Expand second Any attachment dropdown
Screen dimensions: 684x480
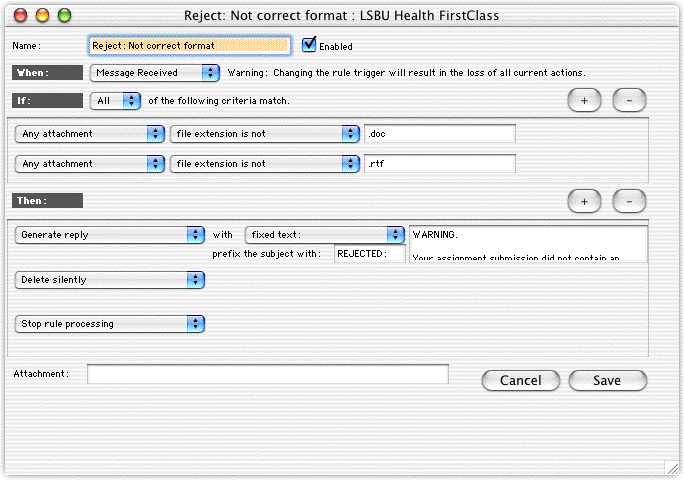point(90,163)
